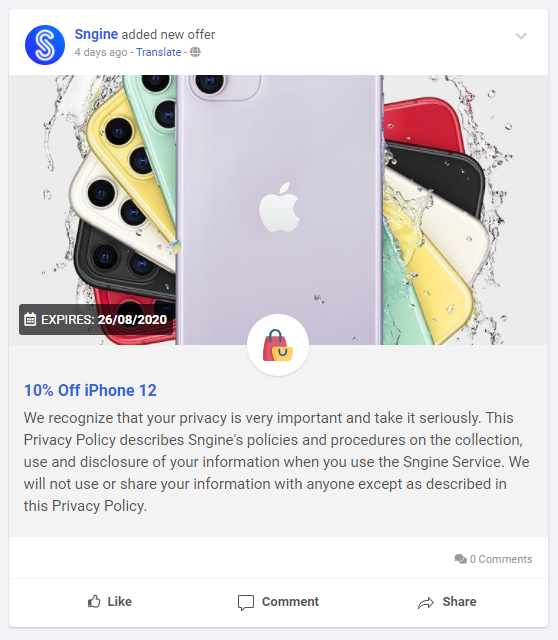Click the comments bubbles count icon

pyautogui.click(x=460, y=559)
